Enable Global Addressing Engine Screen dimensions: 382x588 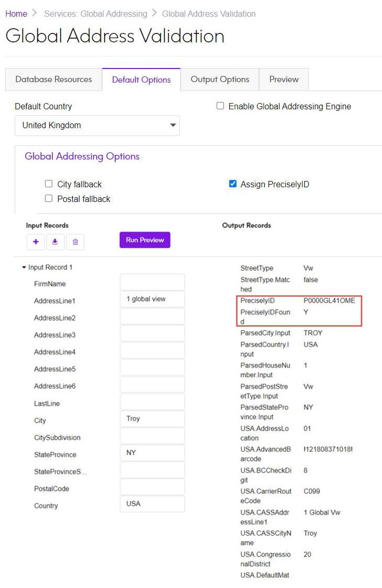[x=220, y=106]
